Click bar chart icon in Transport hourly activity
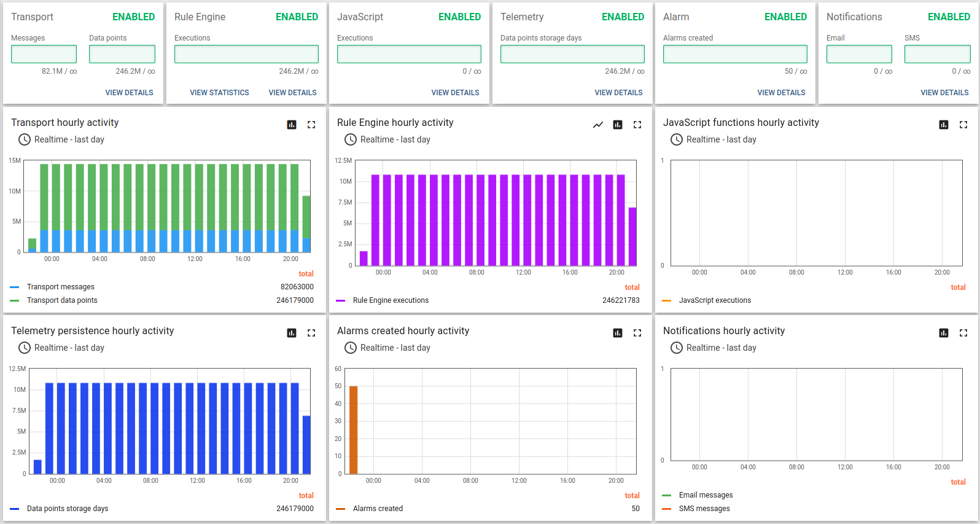This screenshot has height=524, width=980. point(292,125)
